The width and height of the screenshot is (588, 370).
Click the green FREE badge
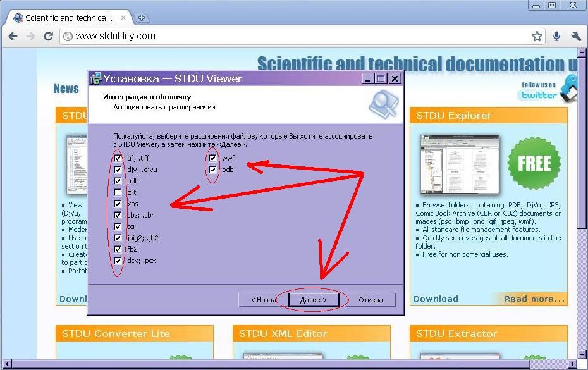coord(534,163)
